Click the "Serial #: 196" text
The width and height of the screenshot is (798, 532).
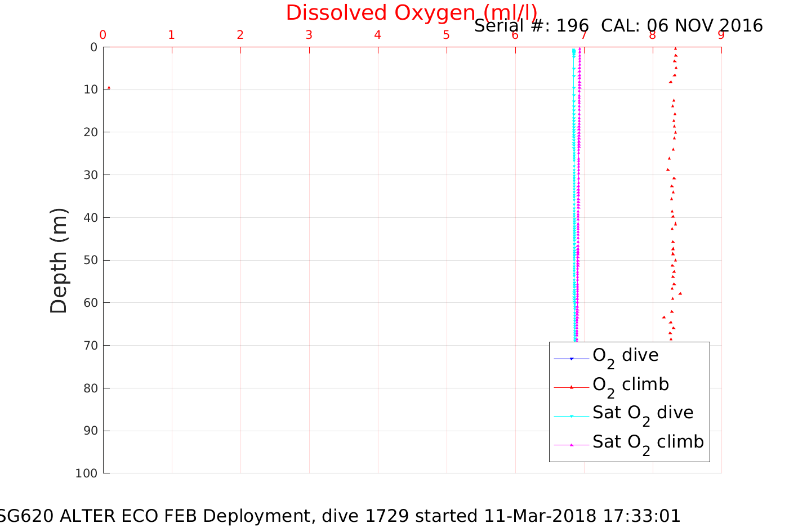click(x=531, y=26)
